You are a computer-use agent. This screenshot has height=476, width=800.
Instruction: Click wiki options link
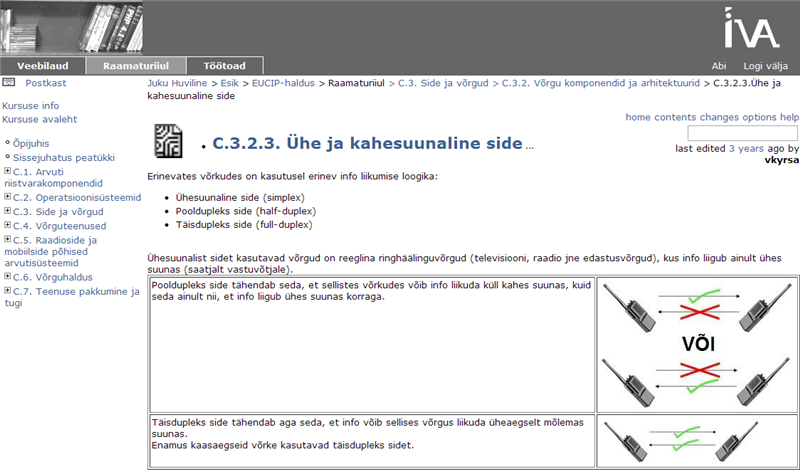[x=759, y=117]
